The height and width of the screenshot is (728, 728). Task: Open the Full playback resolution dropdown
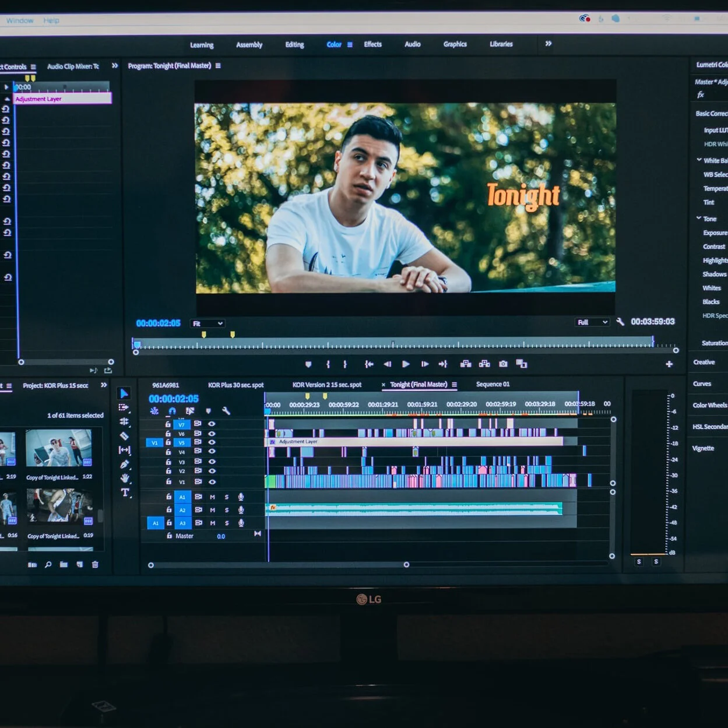[x=592, y=322]
